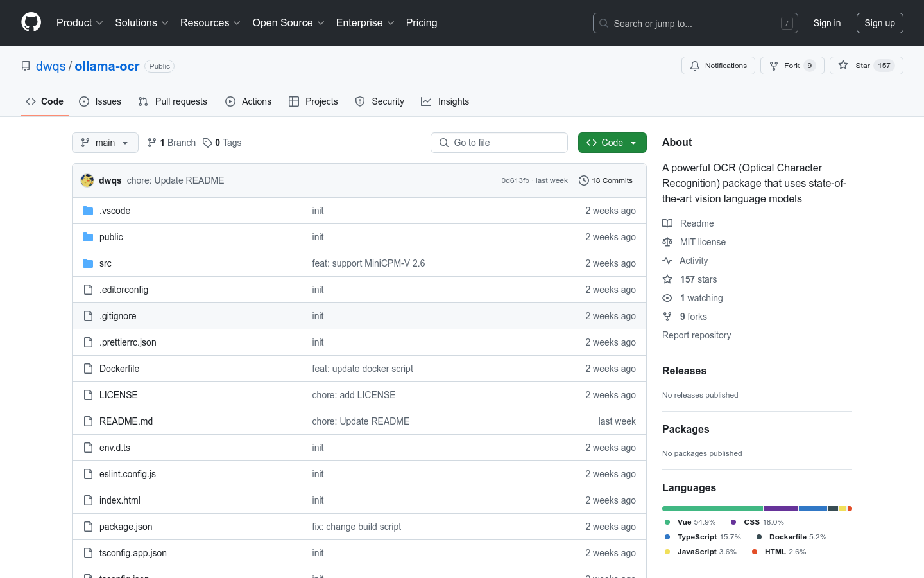The height and width of the screenshot is (578, 924).
Task: Switch to the Pull requests tab
Action: click(x=173, y=101)
